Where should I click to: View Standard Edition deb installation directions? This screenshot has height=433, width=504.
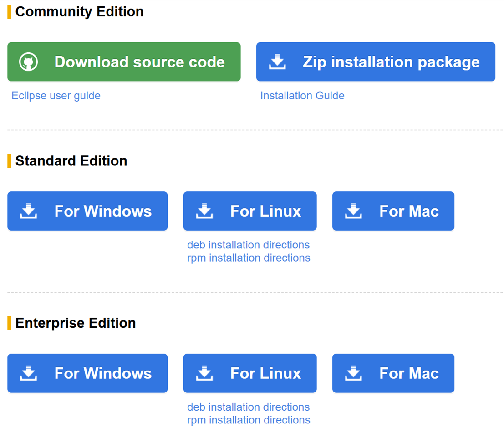point(248,245)
